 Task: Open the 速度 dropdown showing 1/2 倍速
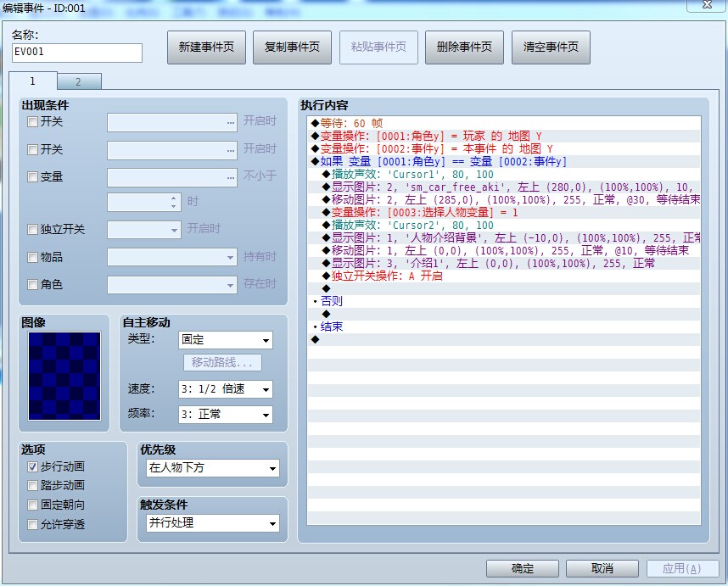(x=225, y=389)
